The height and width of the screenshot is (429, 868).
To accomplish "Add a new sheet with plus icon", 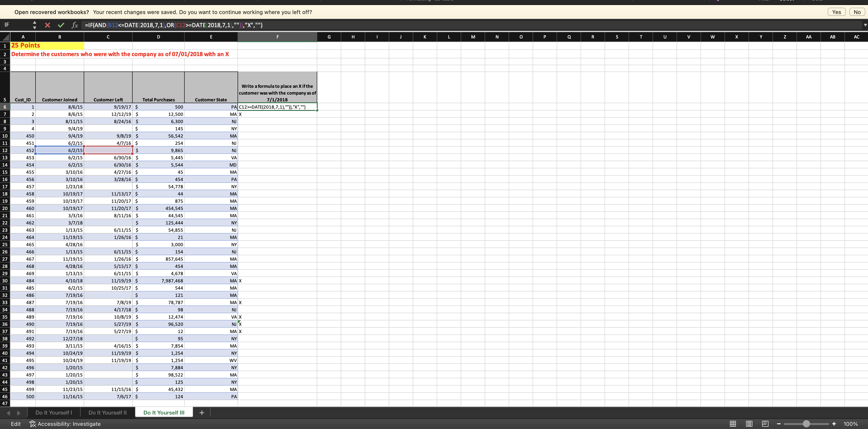I will point(202,413).
